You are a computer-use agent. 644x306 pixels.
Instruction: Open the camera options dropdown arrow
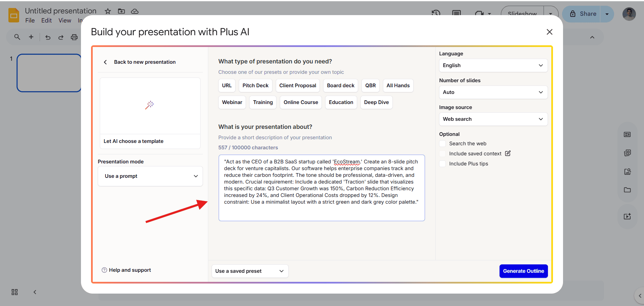tap(489, 14)
